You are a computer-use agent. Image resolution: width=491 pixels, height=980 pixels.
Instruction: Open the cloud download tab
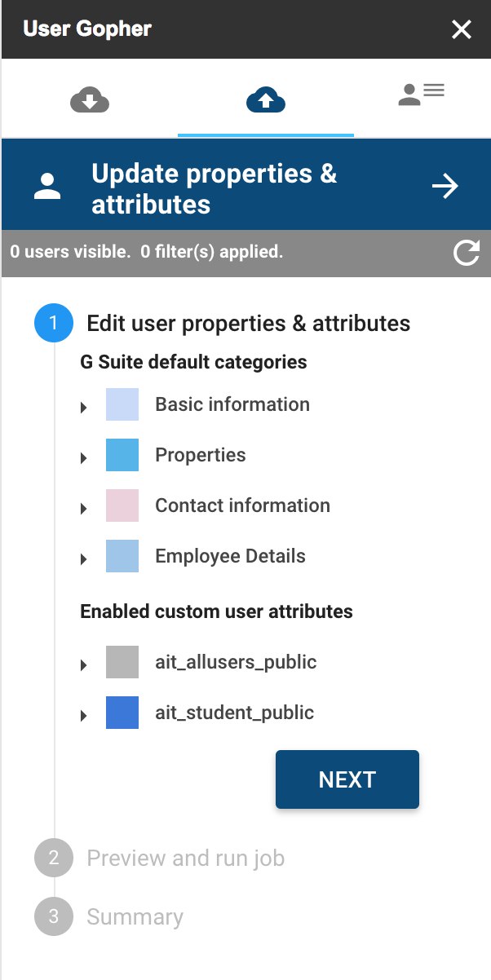pyautogui.click(x=90, y=101)
